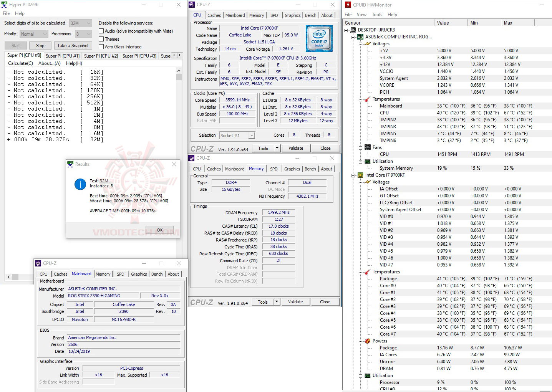Open the Tools dropdown arrow in CPU-Z Memory window
The height and width of the screenshot is (392, 552).
click(277, 302)
